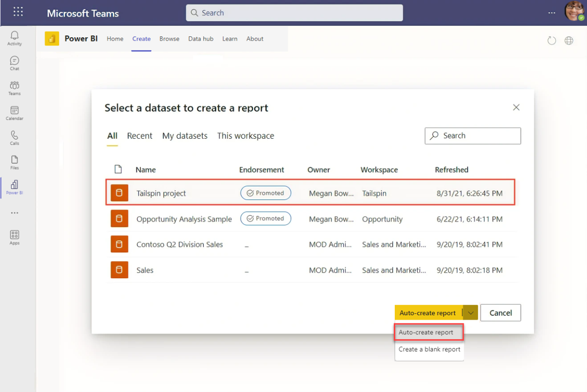Click the Power BI logo icon
This screenshot has width=587, height=392.
(x=52, y=39)
